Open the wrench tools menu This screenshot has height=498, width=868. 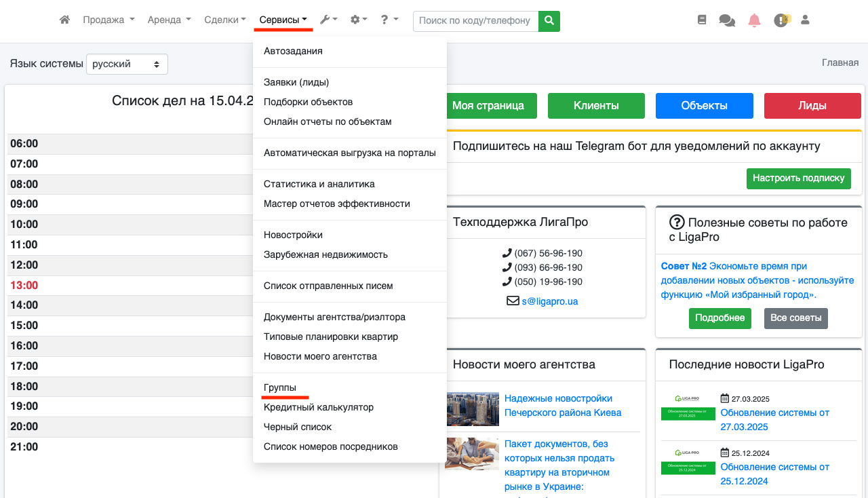328,20
